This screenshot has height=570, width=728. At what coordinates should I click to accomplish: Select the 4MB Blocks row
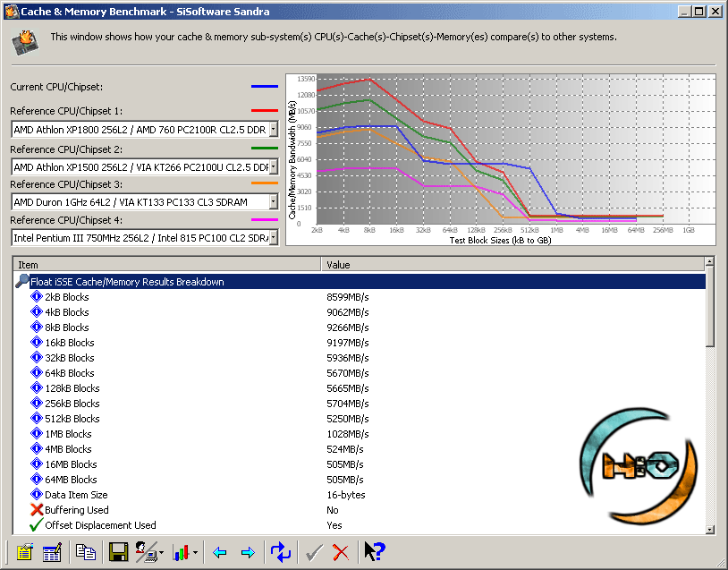coord(360,449)
